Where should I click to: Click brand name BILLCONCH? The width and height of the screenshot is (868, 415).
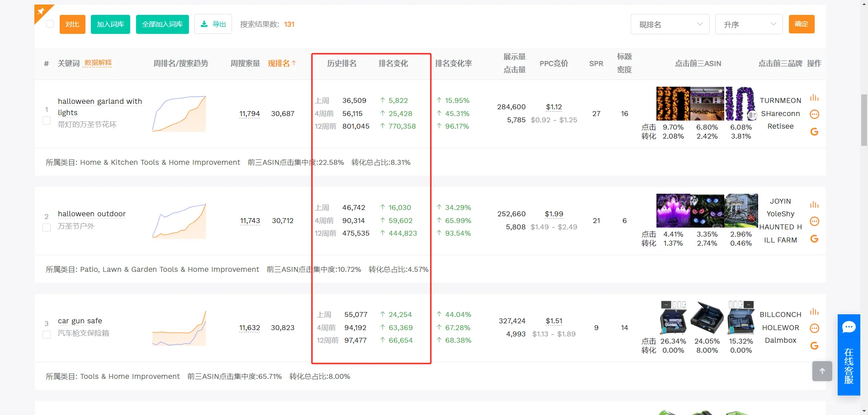tap(780, 315)
